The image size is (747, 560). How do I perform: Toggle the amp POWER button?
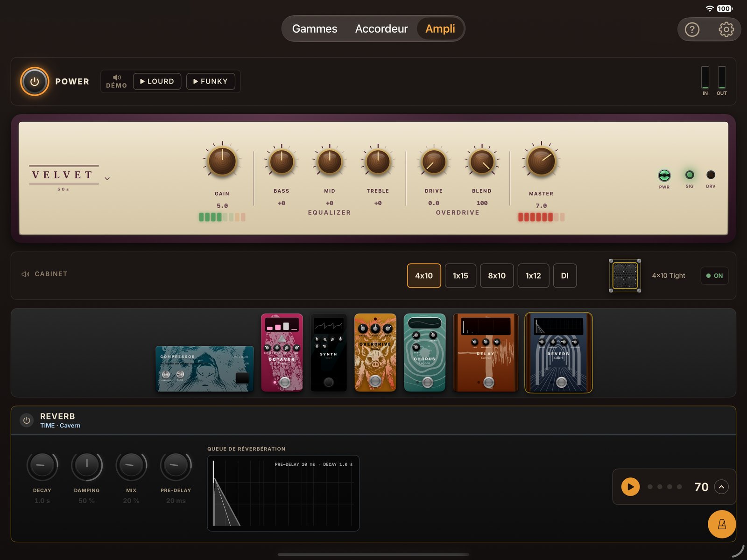pyautogui.click(x=35, y=81)
